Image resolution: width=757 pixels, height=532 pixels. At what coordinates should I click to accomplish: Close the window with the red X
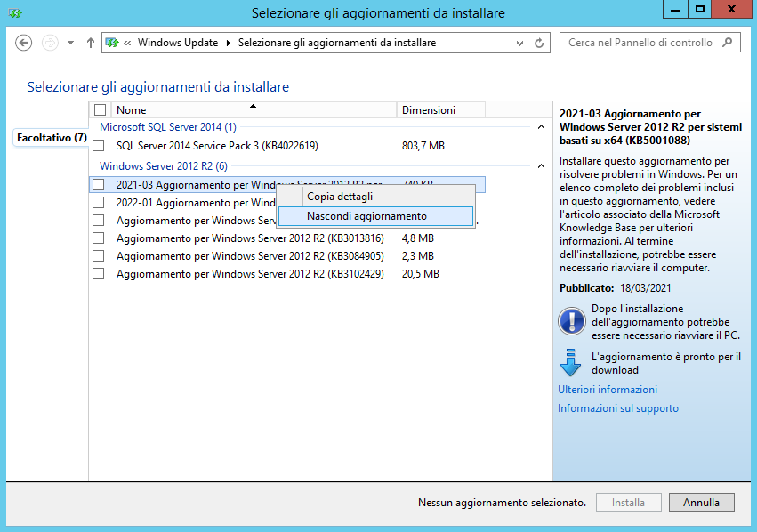[731, 9]
